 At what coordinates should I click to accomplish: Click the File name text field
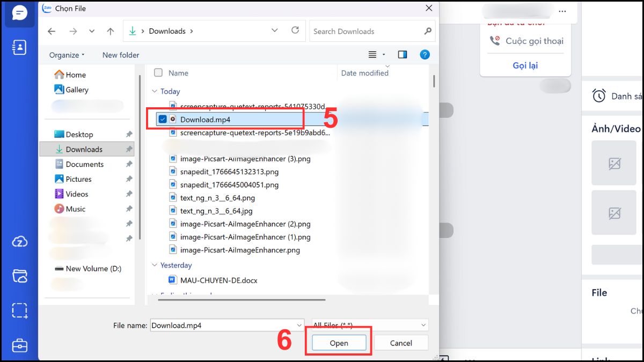click(222, 325)
